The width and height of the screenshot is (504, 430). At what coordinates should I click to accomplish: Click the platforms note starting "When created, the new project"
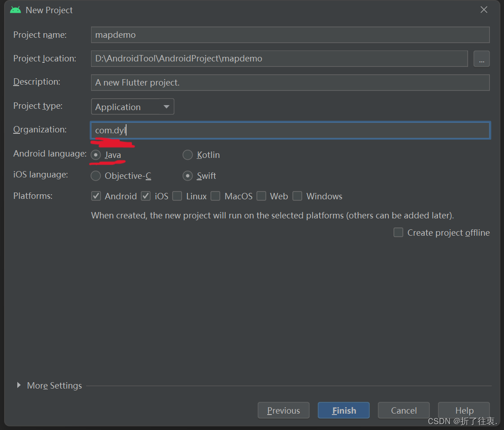click(272, 216)
